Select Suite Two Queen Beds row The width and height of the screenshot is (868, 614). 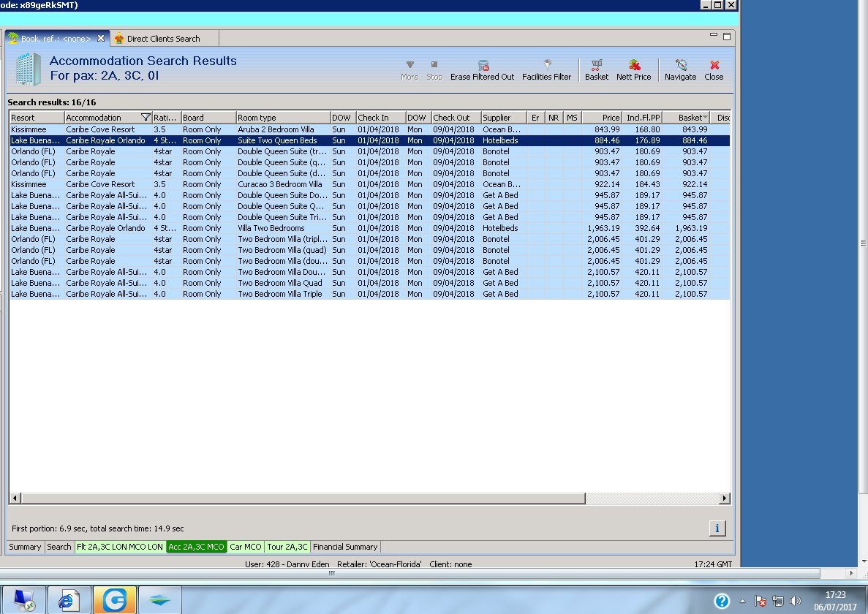coord(369,140)
